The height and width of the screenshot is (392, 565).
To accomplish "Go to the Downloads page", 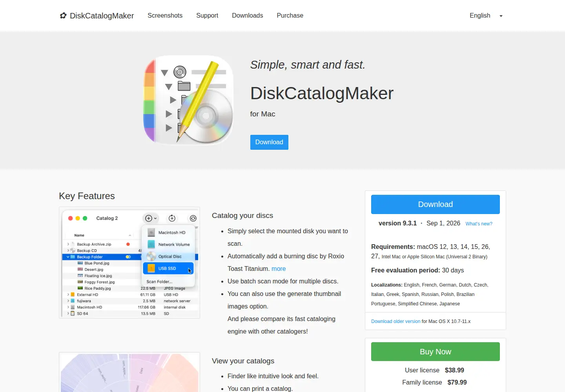I will coord(248,16).
